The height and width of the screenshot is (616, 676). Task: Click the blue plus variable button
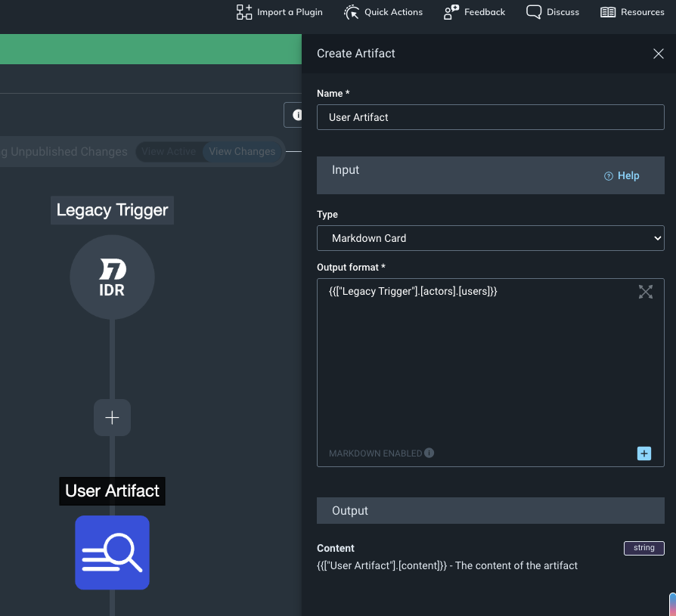click(x=643, y=453)
